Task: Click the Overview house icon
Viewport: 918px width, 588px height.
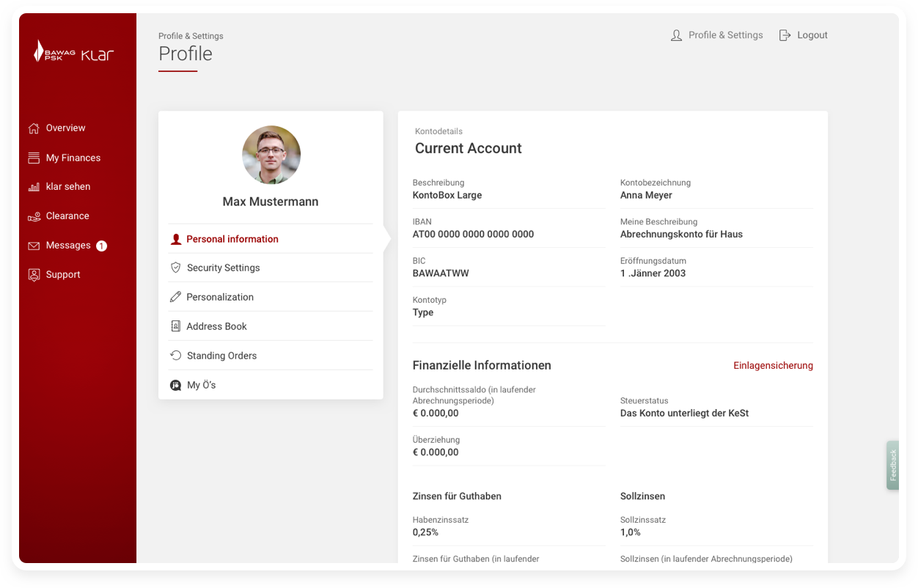Action: (x=34, y=128)
